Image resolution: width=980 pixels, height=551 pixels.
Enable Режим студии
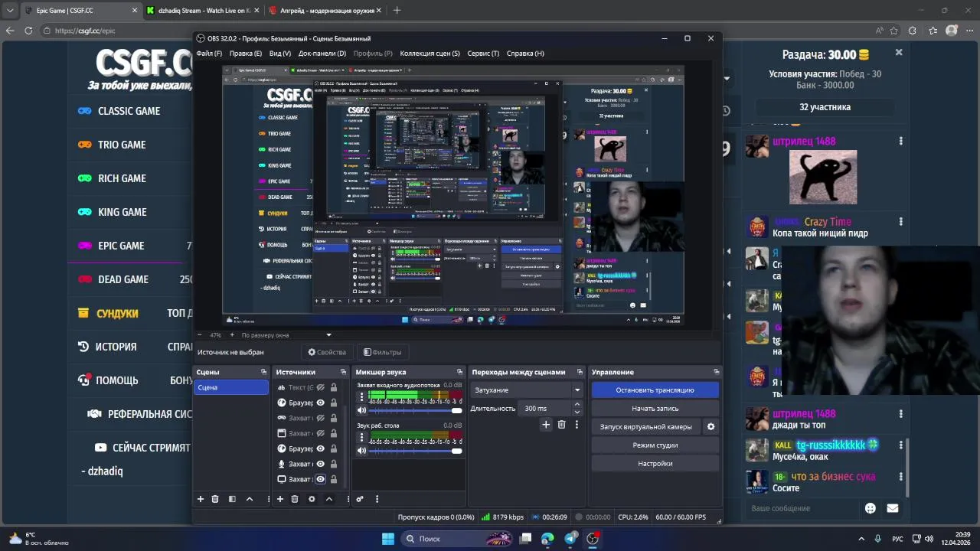tap(655, 445)
